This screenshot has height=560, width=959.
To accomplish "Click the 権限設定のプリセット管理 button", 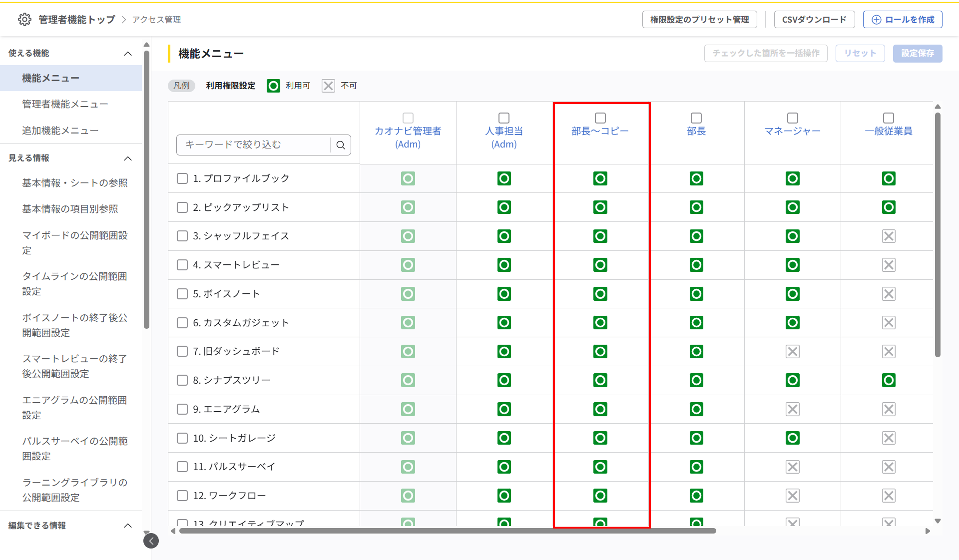I will tap(699, 20).
